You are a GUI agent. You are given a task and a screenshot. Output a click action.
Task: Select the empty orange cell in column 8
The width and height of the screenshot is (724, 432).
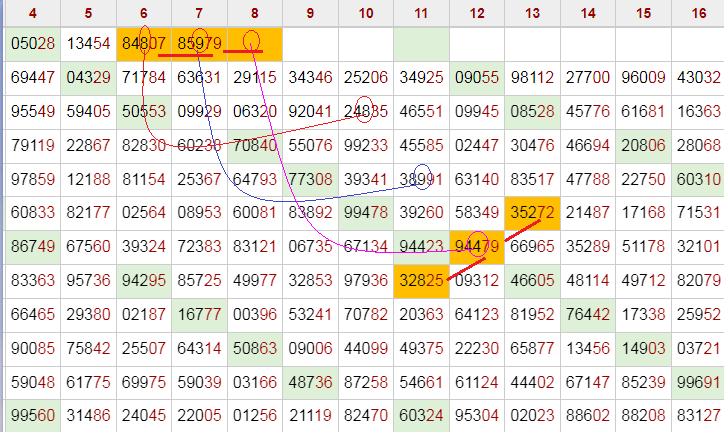(x=254, y=43)
